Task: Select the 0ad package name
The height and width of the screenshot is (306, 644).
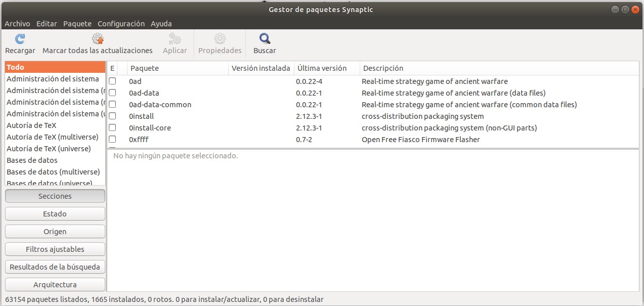Action: 135,81
